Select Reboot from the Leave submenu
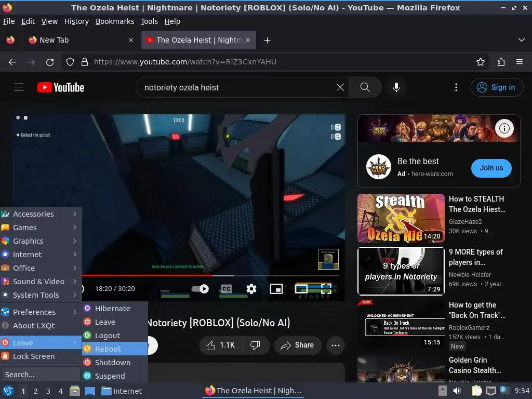This screenshot has width=532, height=399. pyautogui.click(x=115, y=349)
